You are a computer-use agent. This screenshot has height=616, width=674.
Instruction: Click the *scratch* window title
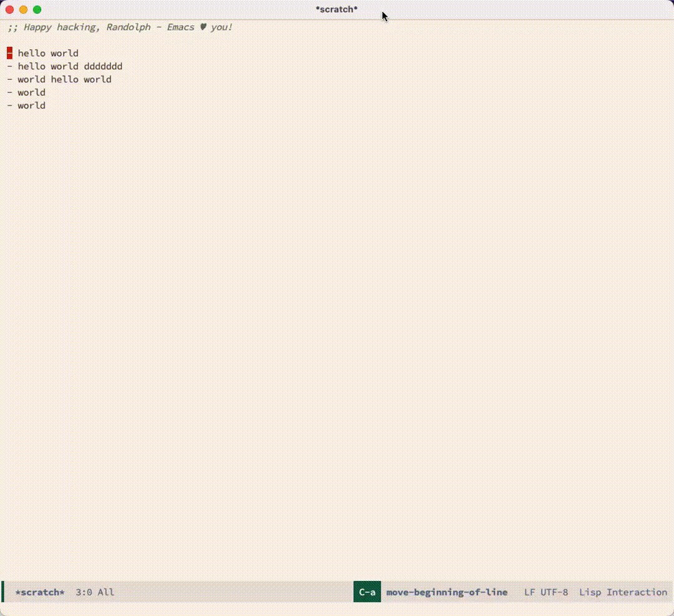(x=336, y=9)
